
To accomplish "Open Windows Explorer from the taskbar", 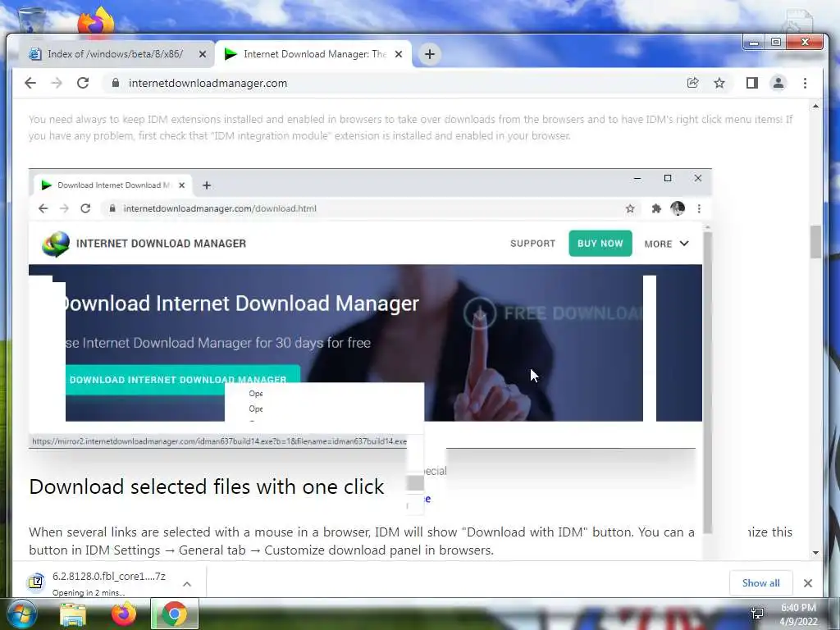I will tap(73, 614).
